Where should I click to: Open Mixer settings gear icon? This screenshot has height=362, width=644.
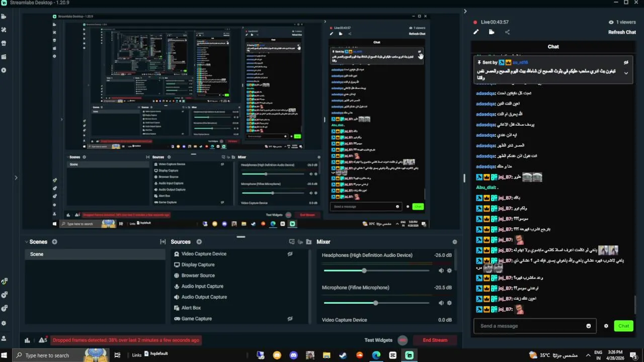coord(455,242)
